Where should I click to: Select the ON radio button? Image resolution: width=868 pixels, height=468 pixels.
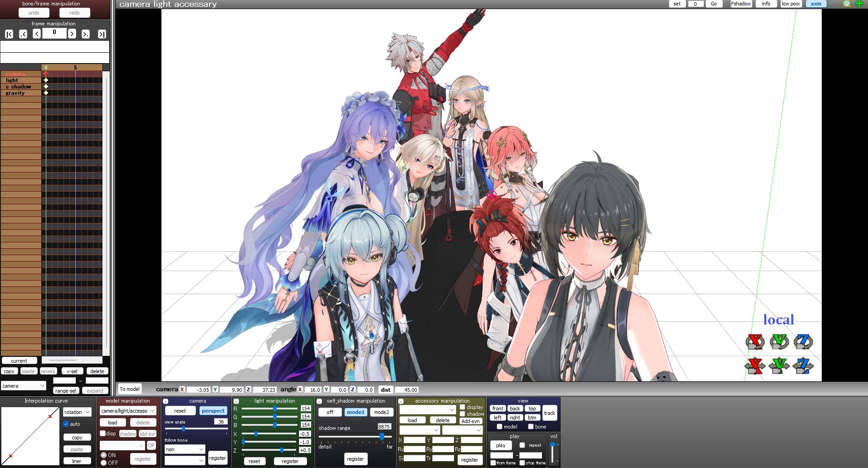104,455
